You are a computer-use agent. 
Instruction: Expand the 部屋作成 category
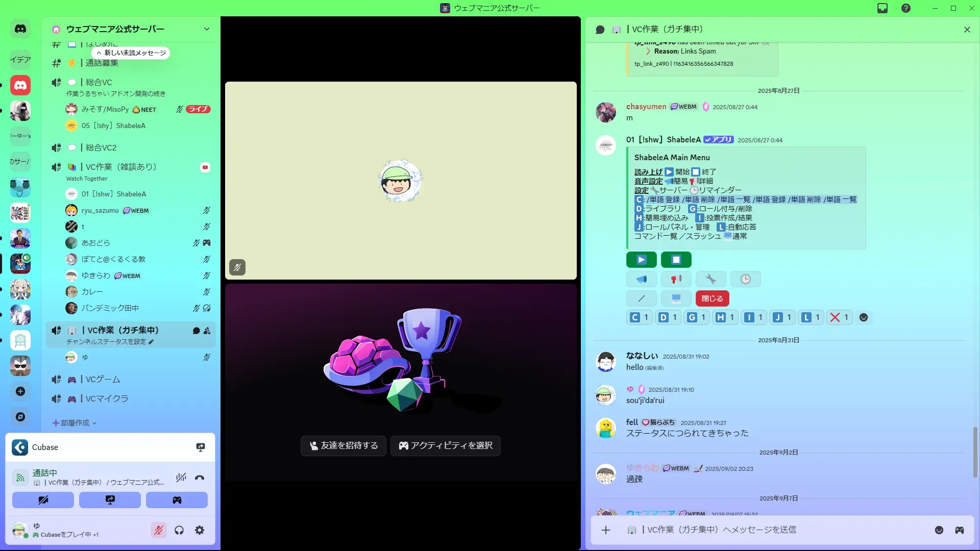pyautogui.click(x=75, y=423)
